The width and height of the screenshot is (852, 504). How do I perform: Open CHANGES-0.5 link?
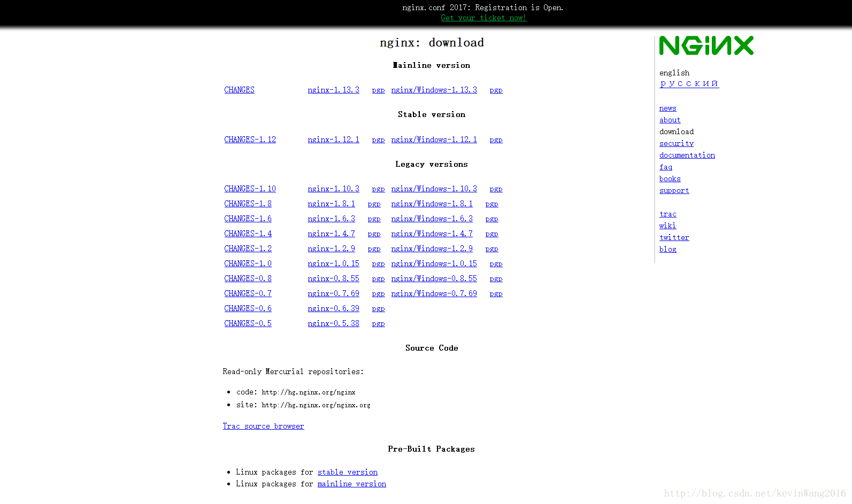(x=248, y=323)
